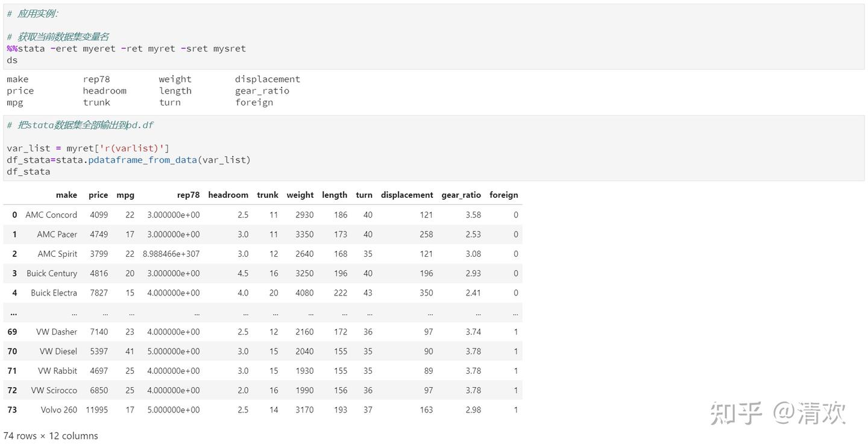Select the gear_ratio table column header
The height and width of the screenshot is (448, 868).
point(461,195)
